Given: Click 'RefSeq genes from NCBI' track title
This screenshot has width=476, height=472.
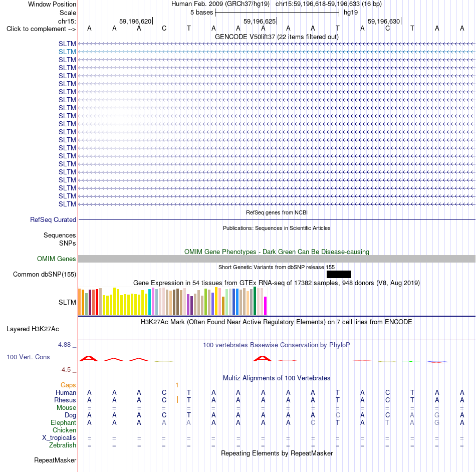Looking at the screenshot, I should [x=277, y=212].
